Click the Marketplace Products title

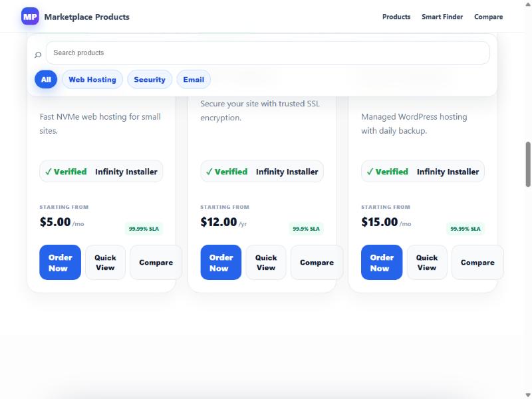click(x=87, y=17)
